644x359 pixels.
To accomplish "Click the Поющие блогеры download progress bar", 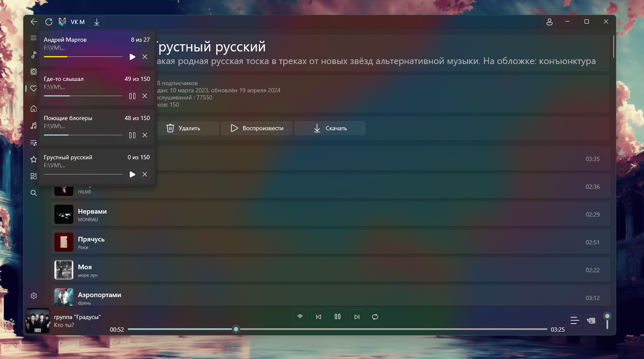I will pos(83,135).
